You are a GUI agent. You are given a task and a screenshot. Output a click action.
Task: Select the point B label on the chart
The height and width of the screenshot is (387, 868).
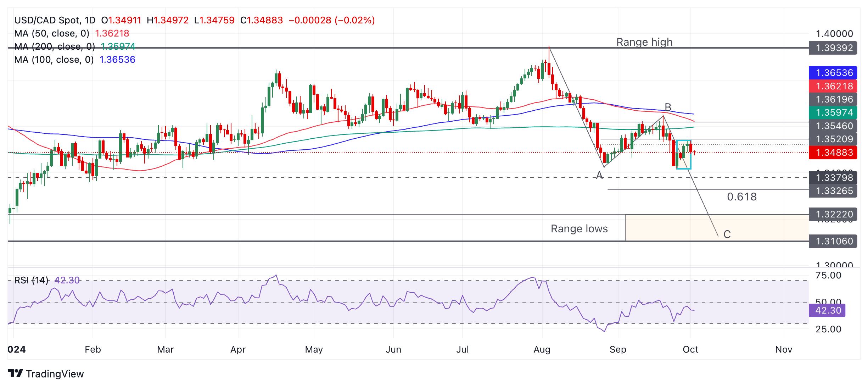click(x=668, y=107)
